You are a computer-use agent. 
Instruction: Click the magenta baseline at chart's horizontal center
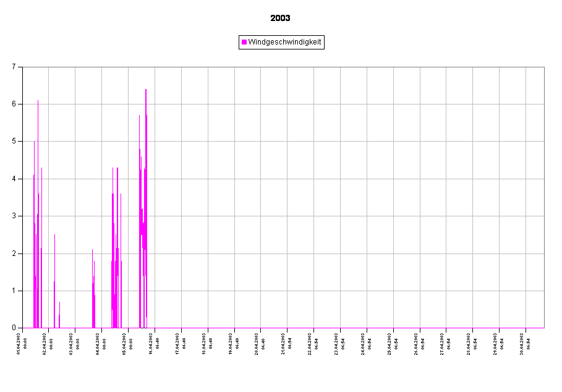tap(284, 328)
